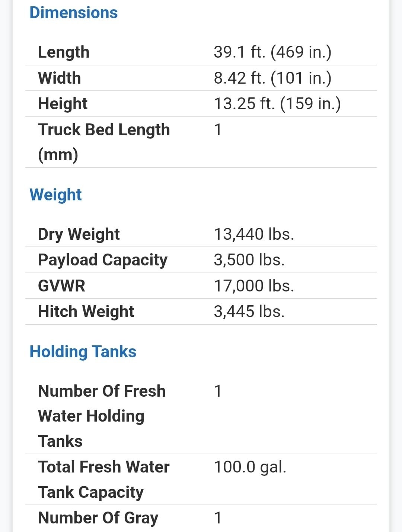This screenshot has height=532, width=402.
Task: Click the Total Fresh Water Tank Capacity label
Action: click(x=103, y=479)
